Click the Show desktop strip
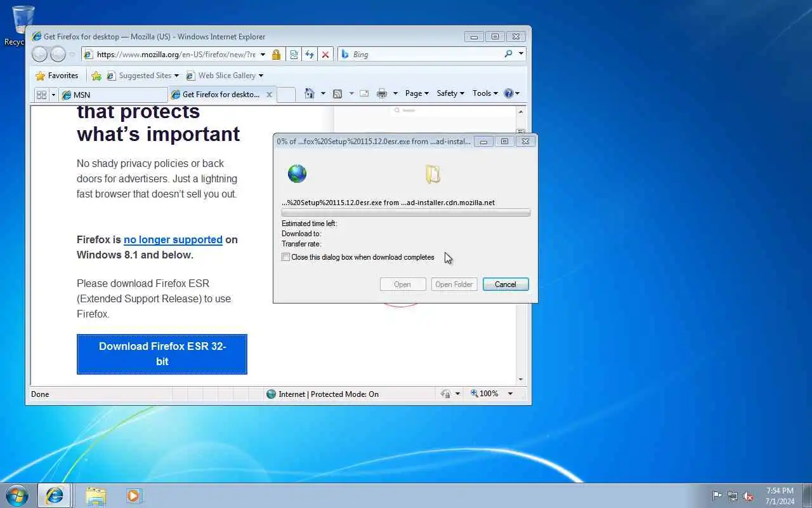 807,495
